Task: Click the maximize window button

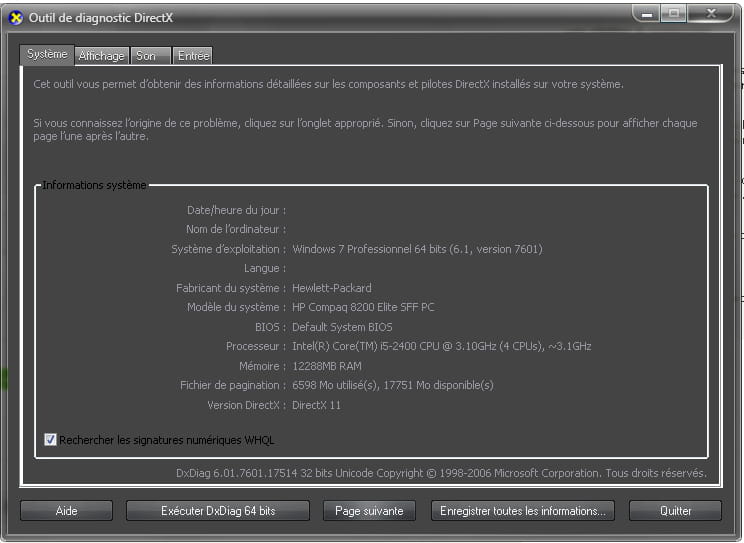Action: click(673, 14)
